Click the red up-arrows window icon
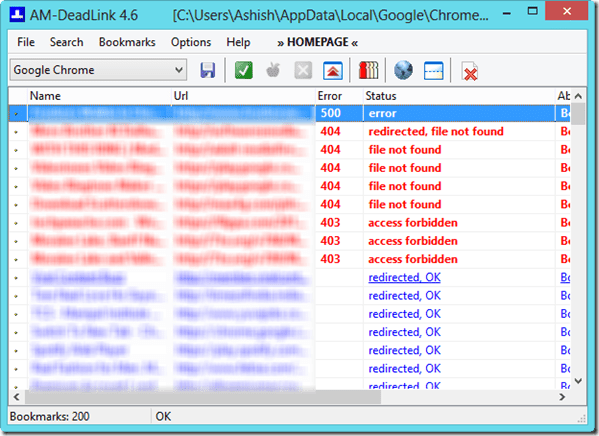The height and width of the screenshot is (436, 599). coord(333,71)
